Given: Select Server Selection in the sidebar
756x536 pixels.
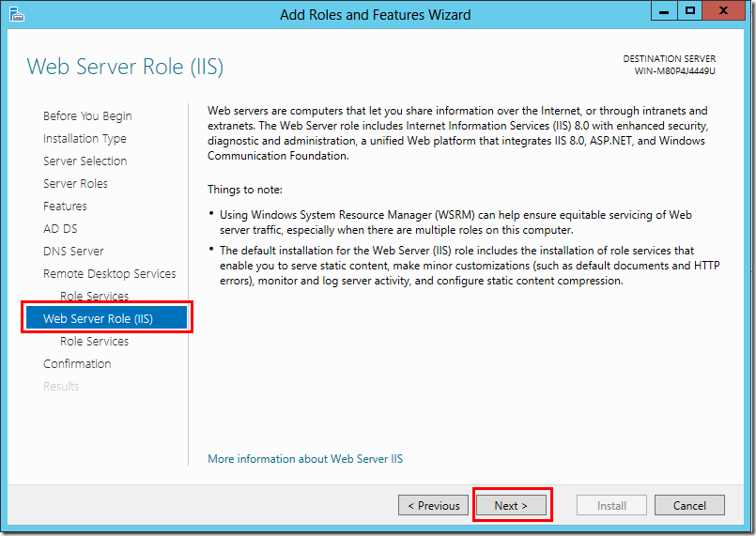Looking at the screenshot, I should coord(85,161).
